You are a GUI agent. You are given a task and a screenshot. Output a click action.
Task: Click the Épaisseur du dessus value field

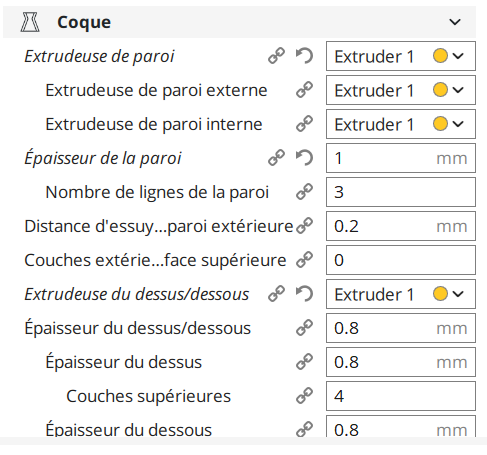coord(401,362)
